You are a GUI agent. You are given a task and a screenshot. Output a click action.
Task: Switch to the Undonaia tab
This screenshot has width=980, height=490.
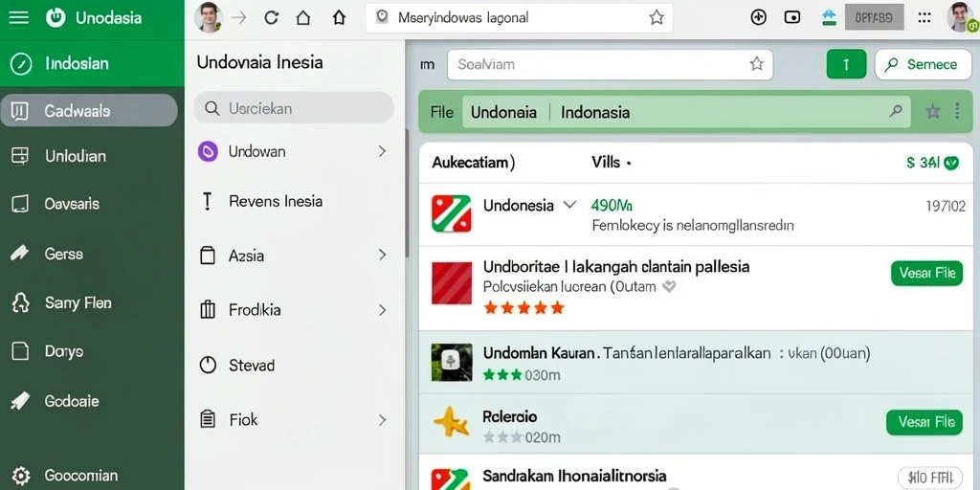tap(503, 113)
